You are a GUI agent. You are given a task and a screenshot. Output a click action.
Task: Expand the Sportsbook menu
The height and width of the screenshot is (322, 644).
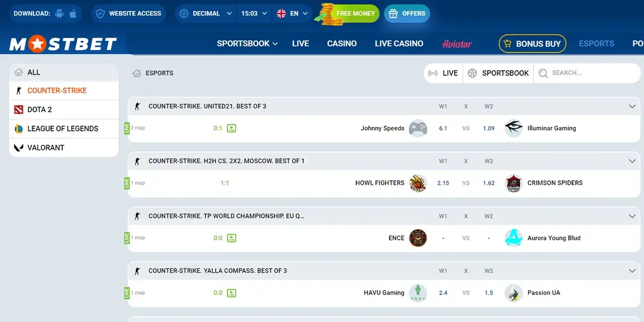coord(247,43)
